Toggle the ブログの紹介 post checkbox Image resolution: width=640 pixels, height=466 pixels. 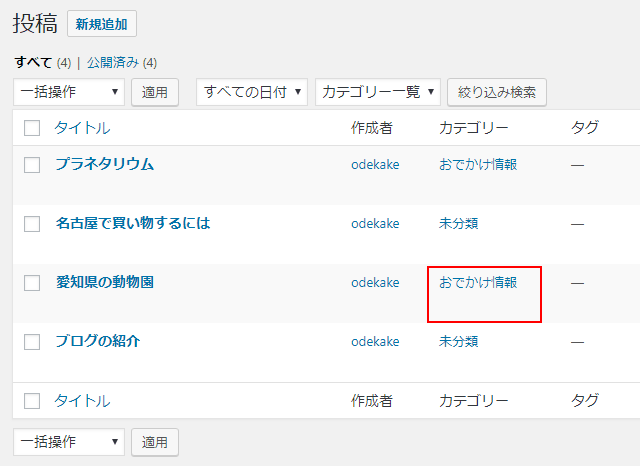[x=32, y=342]
